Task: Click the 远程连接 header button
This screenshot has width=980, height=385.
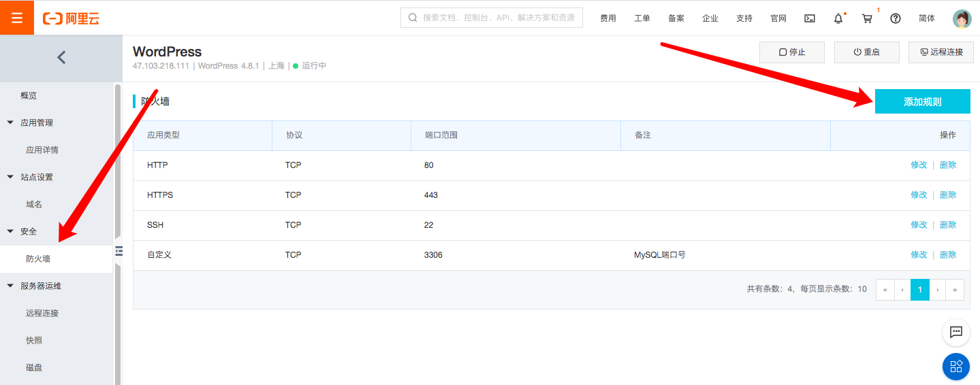Action: [x=941, y=52]
